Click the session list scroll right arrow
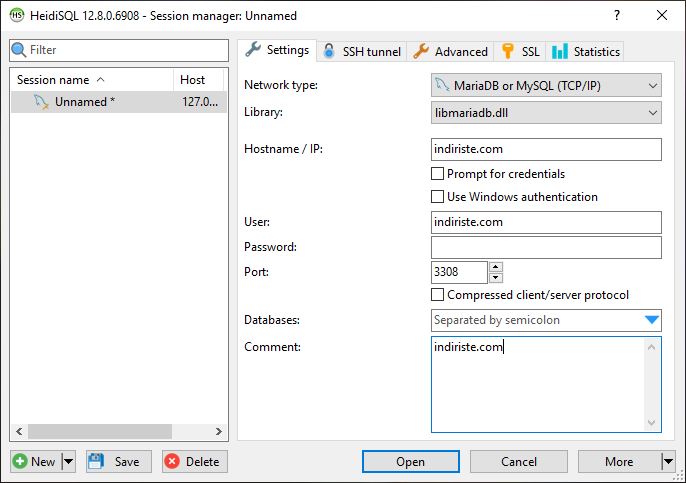Viewport: 686px width, 483px height. point(219,431)
